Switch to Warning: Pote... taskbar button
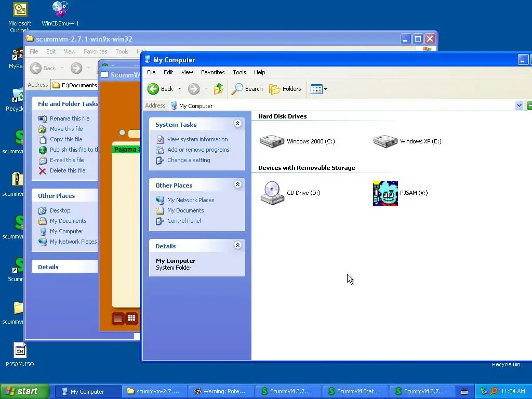 click(x=221, y=392)
